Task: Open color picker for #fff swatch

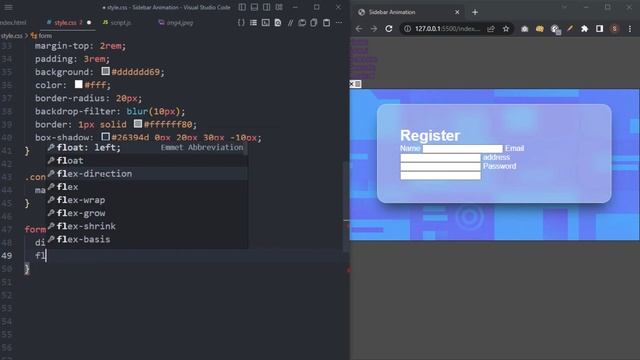Action: click(79, 84)
